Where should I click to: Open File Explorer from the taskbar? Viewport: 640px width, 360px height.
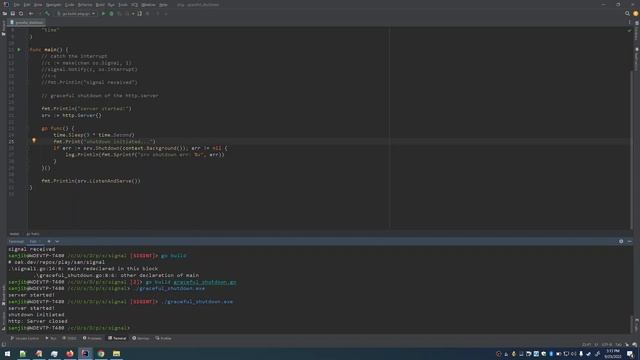coord(116,353)
